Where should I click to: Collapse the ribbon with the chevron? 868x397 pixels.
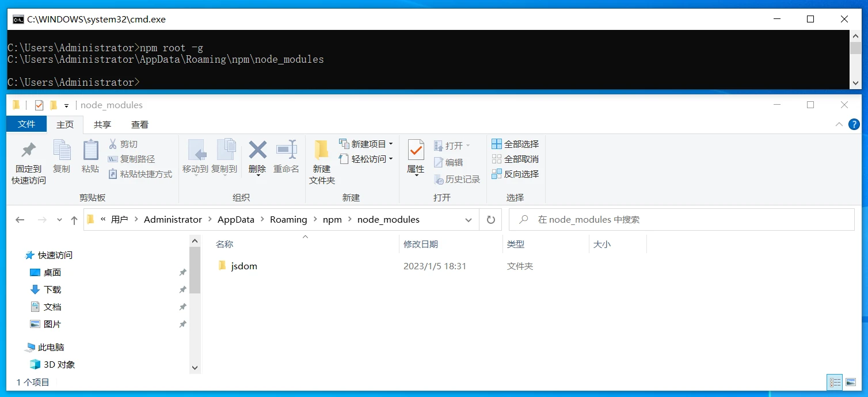click(x=839, y=124)
